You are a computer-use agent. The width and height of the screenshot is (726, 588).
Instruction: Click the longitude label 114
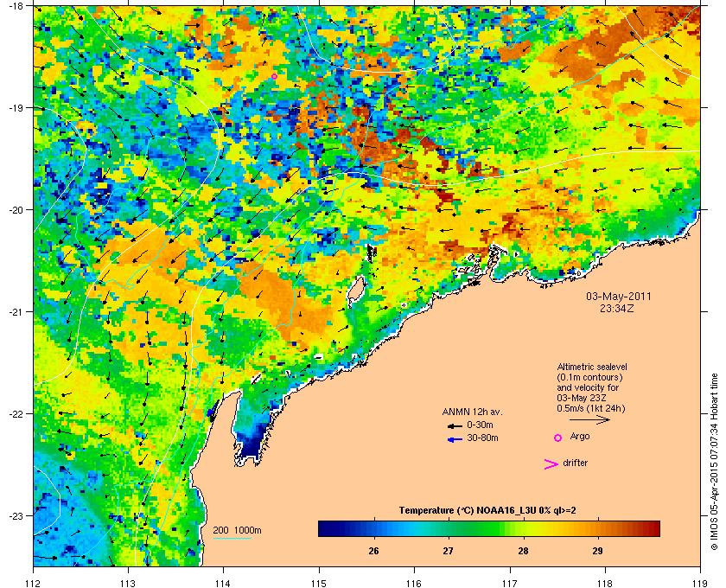point(223,583)
